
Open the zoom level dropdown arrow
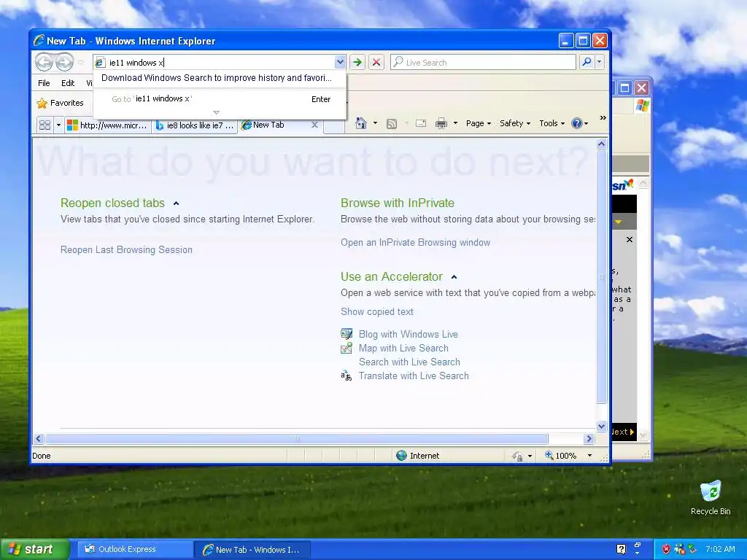[x=589, y=455]
